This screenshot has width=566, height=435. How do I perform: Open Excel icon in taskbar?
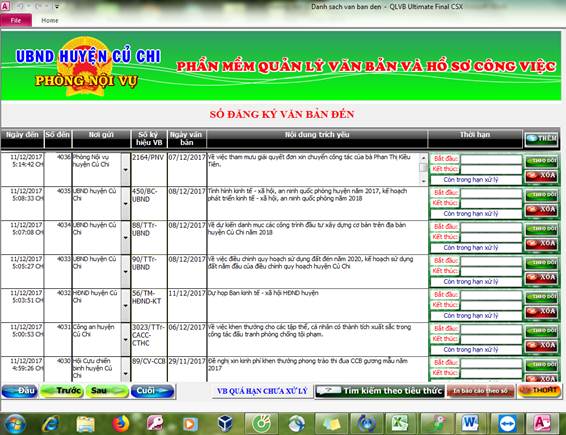click(399, 423)
